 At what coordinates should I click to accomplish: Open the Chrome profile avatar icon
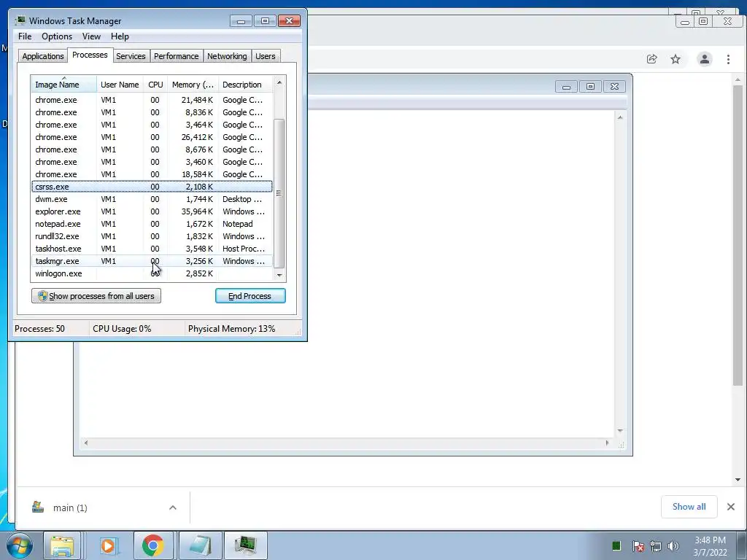705,59
